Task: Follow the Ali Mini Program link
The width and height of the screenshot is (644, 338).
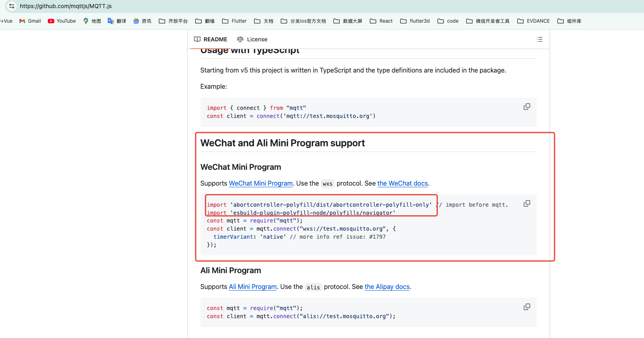Action: (x=253, y=287)
